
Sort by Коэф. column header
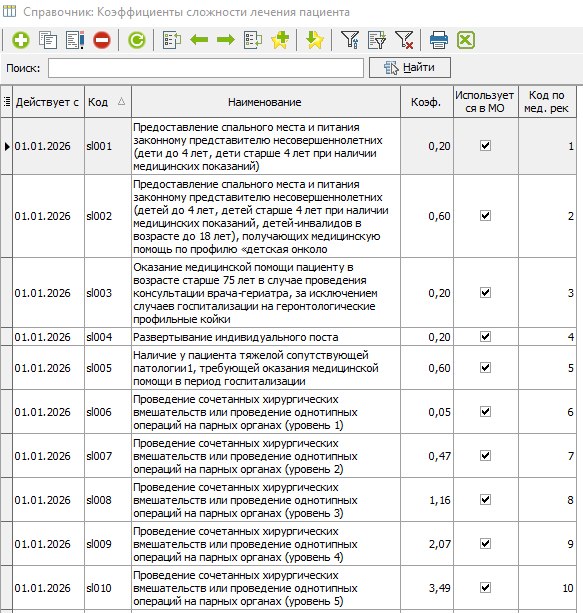click(427, 102)
